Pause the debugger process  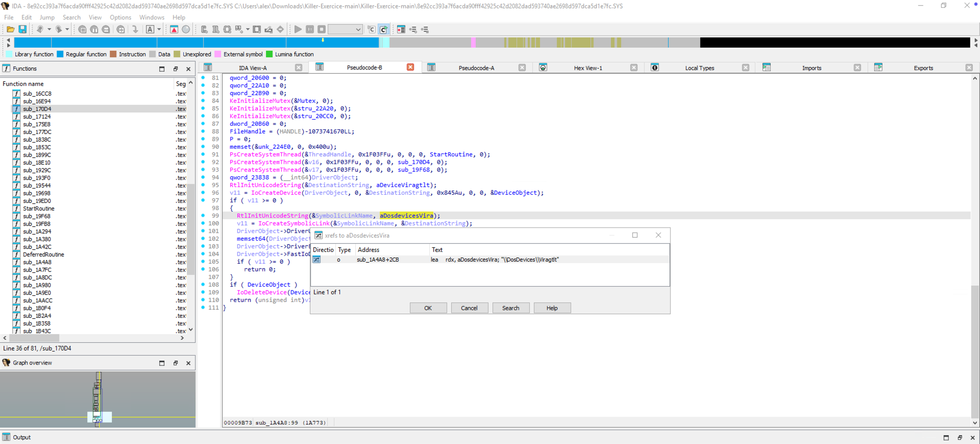(310, 30)
